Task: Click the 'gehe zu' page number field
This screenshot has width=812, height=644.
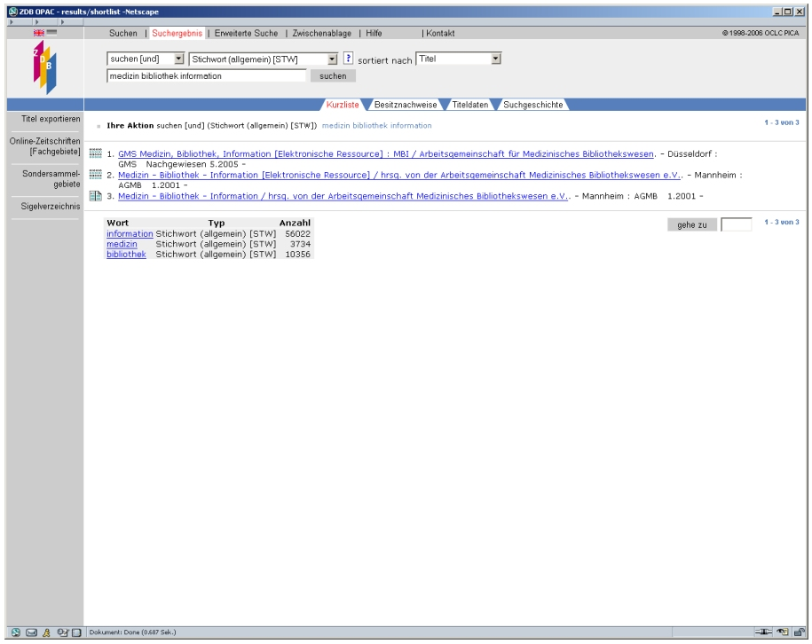Action: click(x=736, y=225)
